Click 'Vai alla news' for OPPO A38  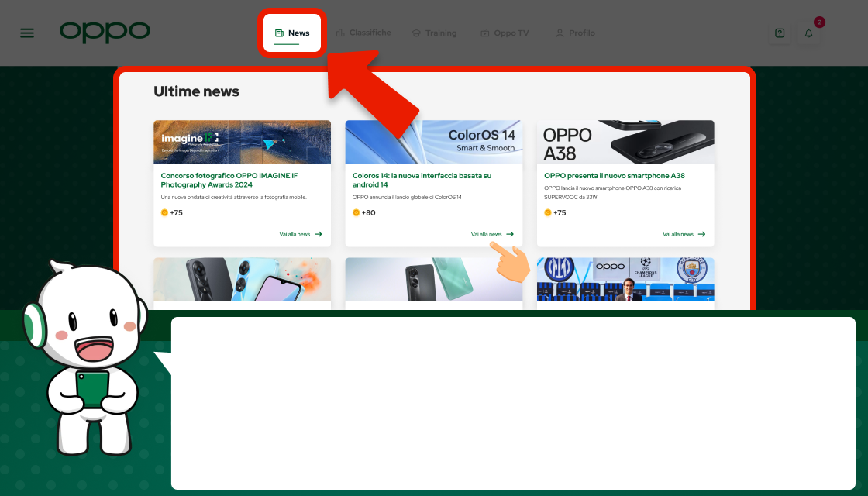click(x=684, y=234)
